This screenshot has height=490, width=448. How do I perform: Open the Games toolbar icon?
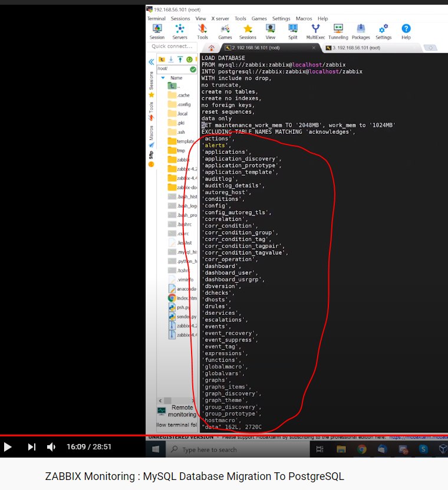pos(225,32)
